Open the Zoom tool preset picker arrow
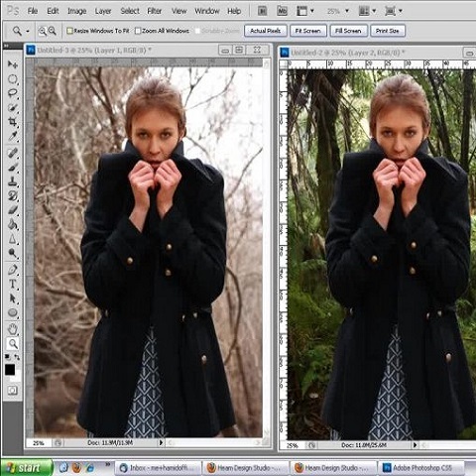This screenshot has height=476, width=476. pyautogui.click(x=28, y=31)
